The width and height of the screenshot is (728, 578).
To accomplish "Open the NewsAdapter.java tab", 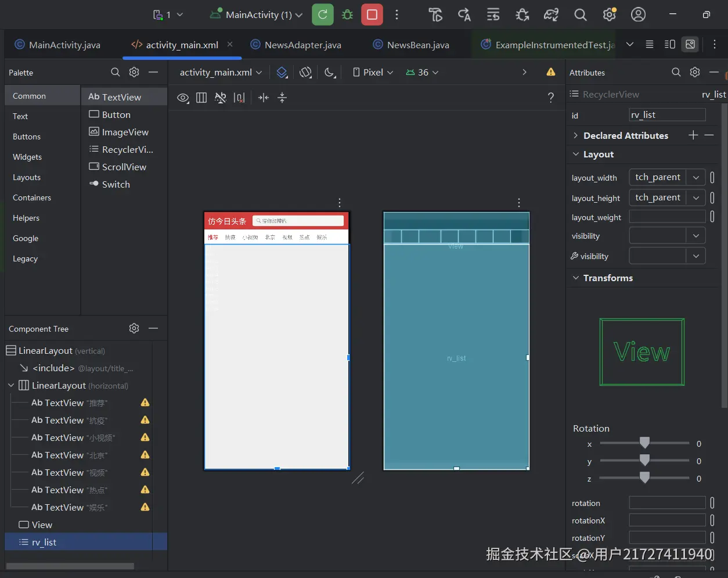I will 302,45.
